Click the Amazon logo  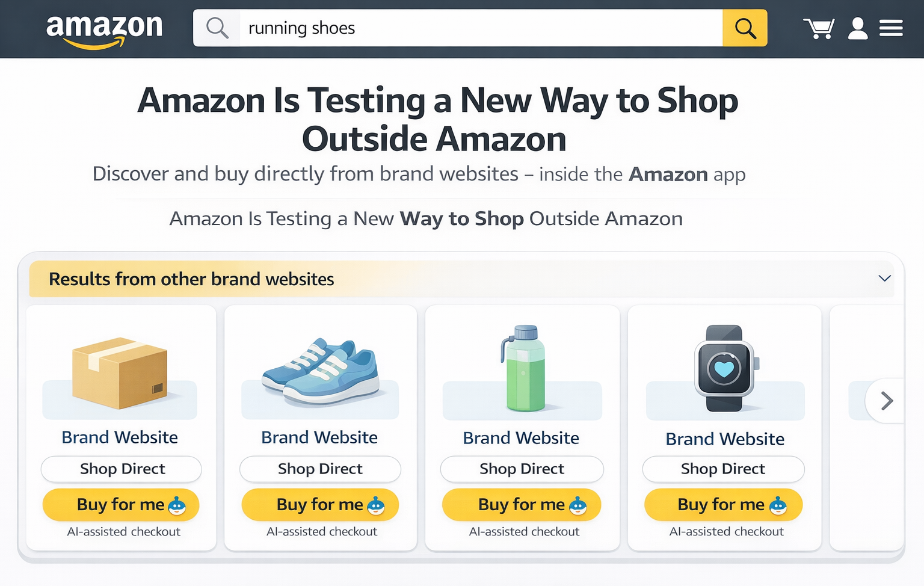point(104,30)
